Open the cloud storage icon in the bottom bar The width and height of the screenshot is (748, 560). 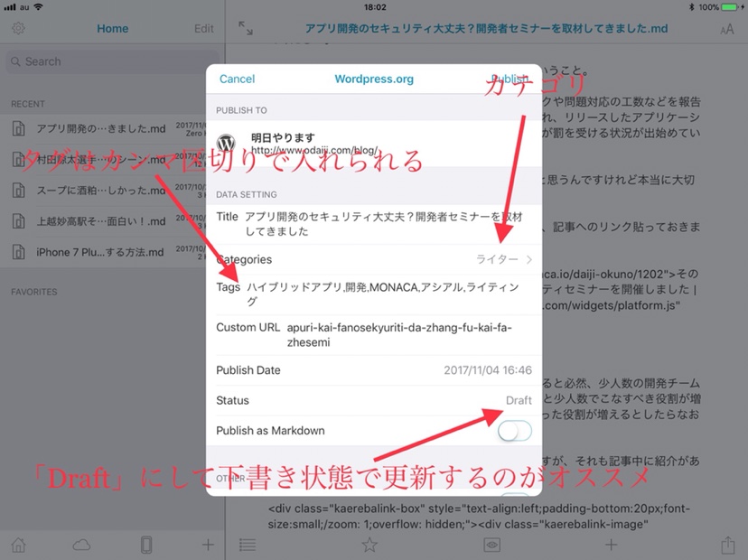tap(81, 545)
